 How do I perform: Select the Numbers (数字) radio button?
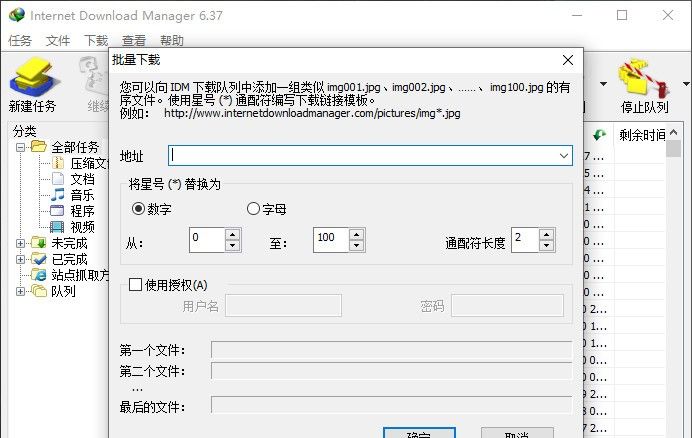coord(138,208)
